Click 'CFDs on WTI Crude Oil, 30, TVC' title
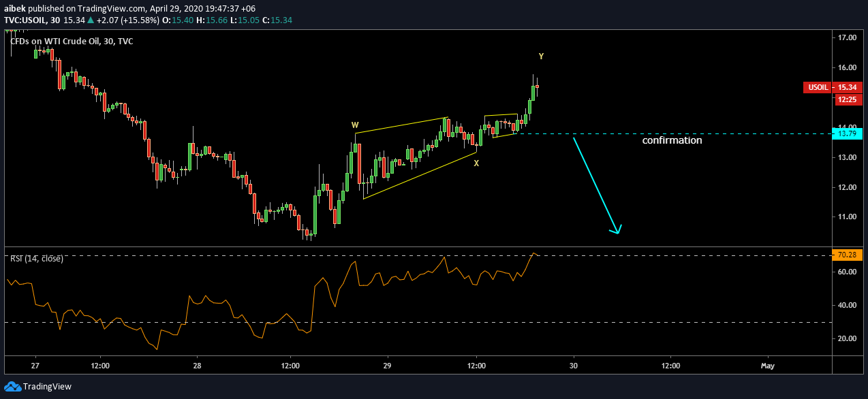 (x=72, y=42)
